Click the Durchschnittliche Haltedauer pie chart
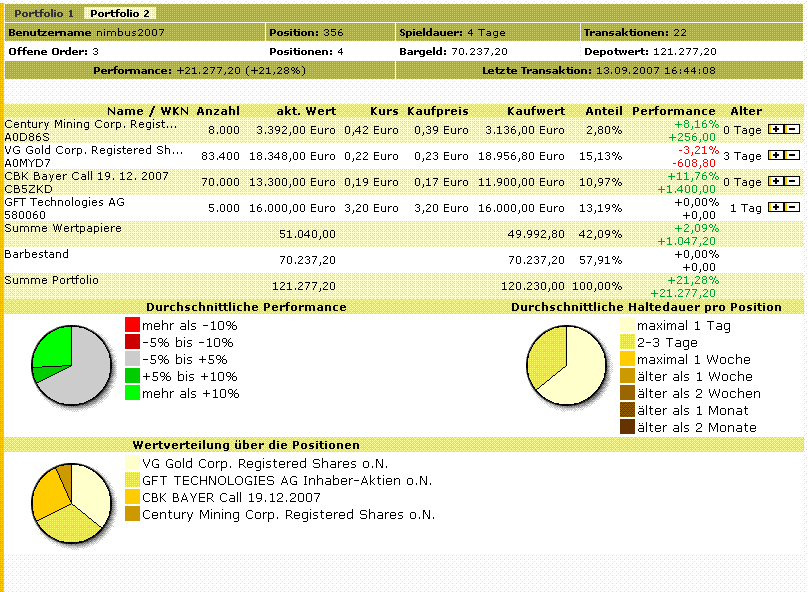 [565, 358]
